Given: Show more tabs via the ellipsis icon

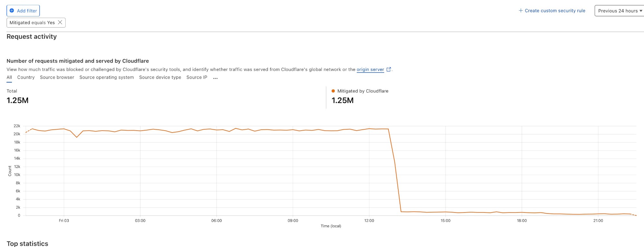Looking at the screenshot, I should pyautogui.click(x=215, y=78).
